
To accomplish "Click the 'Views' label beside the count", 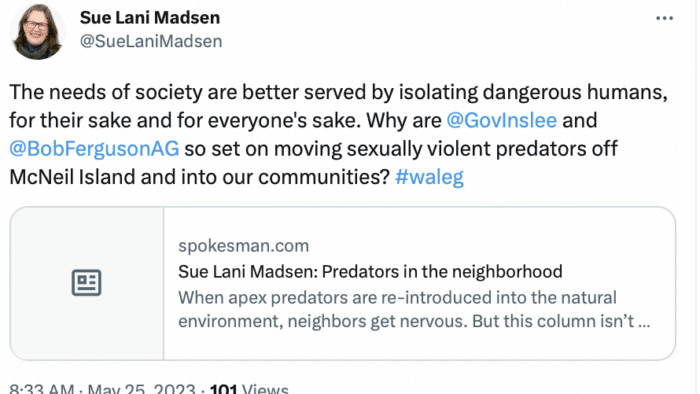I will click(x=265, y=389).
